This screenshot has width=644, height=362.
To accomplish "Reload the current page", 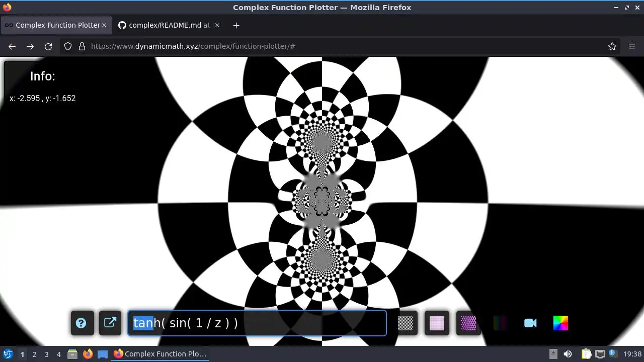I will [48, 46].
